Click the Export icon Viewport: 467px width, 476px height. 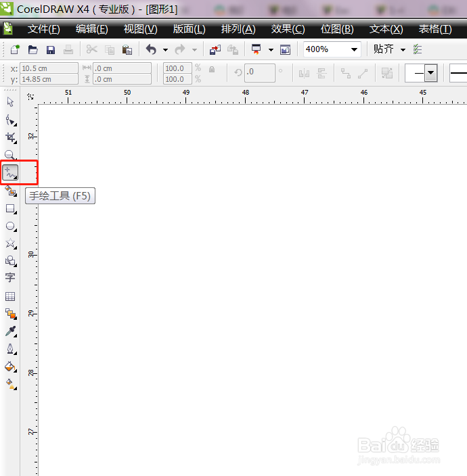233,49
